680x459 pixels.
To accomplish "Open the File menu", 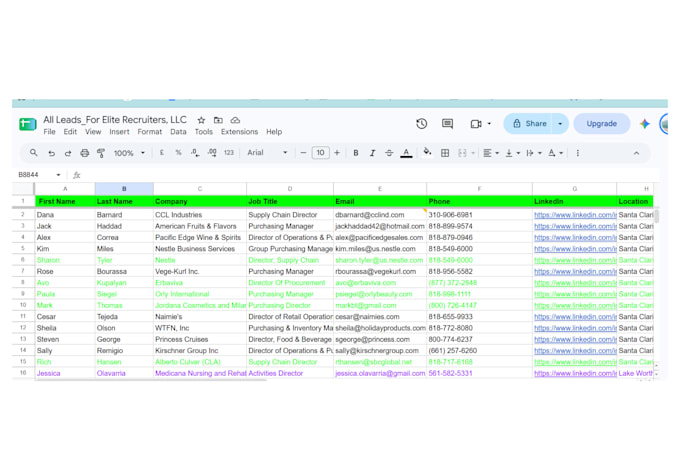I will [x=49, y=132].
